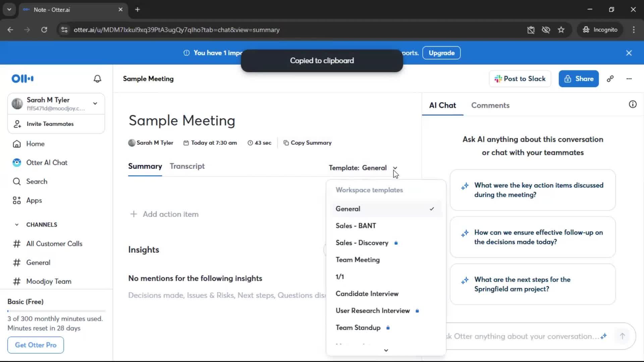Ask how to ensure effective follow-up
This screenshot has width=644, height=362.
(x=533, y=237)
